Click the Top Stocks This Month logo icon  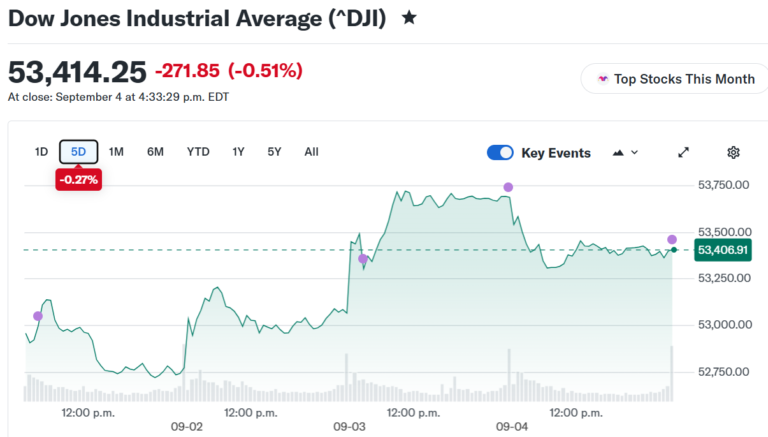pos(603,79)
